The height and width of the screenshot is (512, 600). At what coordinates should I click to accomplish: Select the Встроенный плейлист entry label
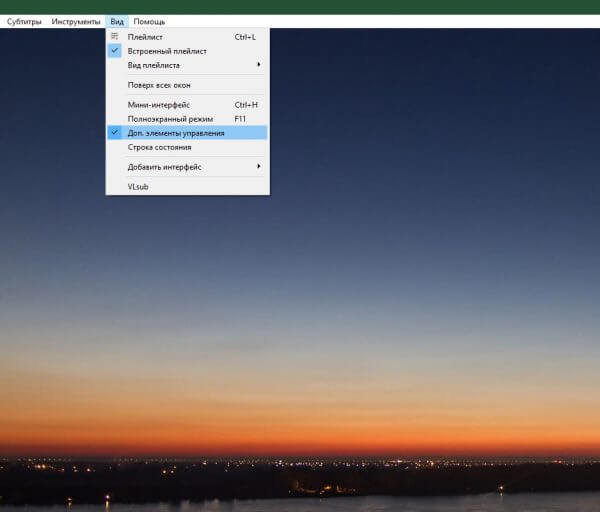point(167,51)
